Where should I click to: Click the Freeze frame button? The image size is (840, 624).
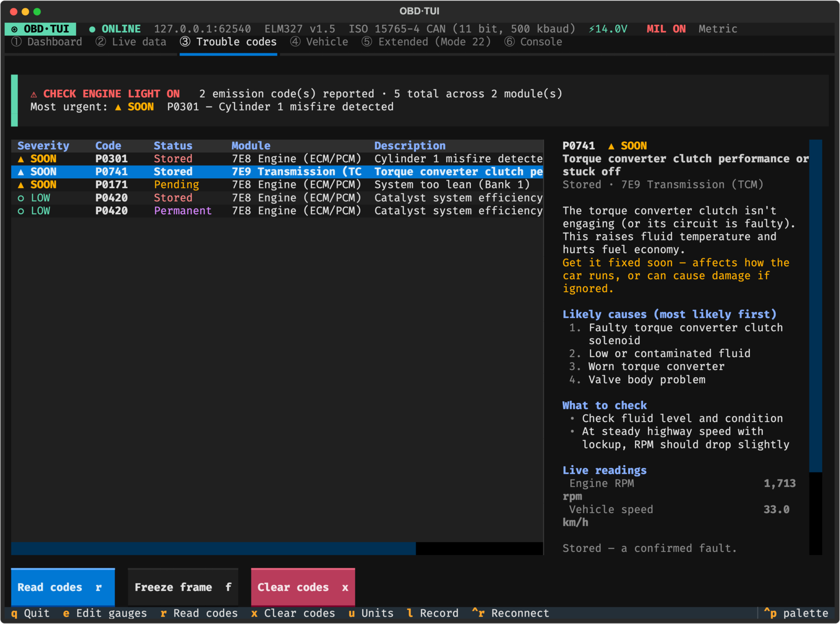[183, 587]
